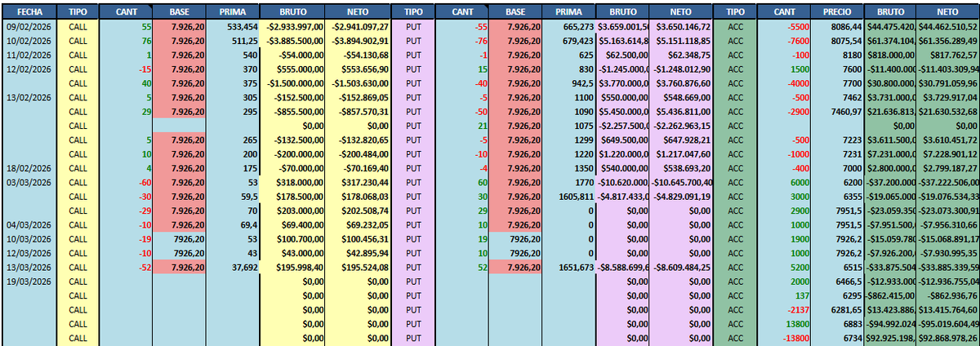Click CALL quantity cell 76
This screenshot has width=980, height=346.
[x=126, y=41]
